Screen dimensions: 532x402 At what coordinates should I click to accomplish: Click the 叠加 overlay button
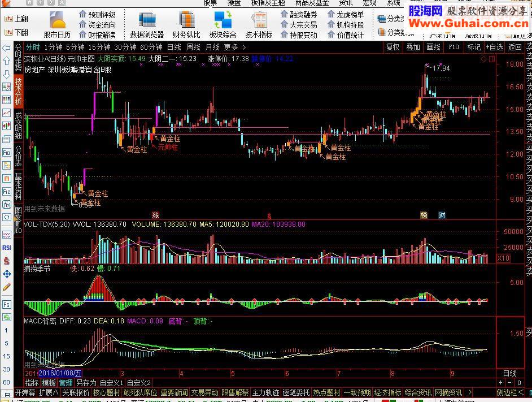(x=413, y=47)
